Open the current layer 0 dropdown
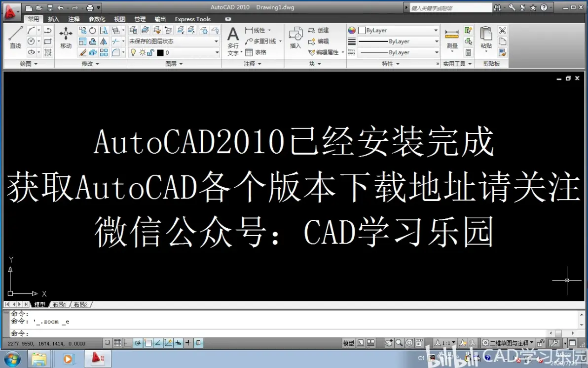 [x=174, y=52]
